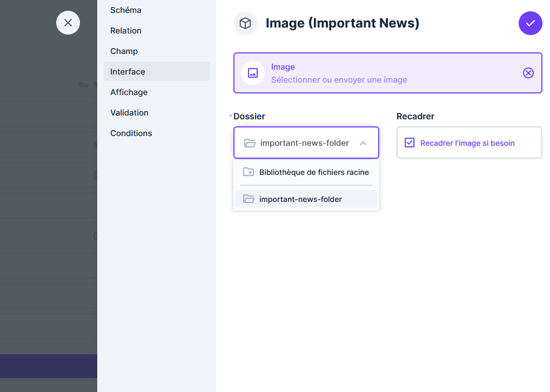The width and height of the screenshot is (550, 392).
Task: Click folder icon of important-news-folder list option
Action: click(249, 199)
